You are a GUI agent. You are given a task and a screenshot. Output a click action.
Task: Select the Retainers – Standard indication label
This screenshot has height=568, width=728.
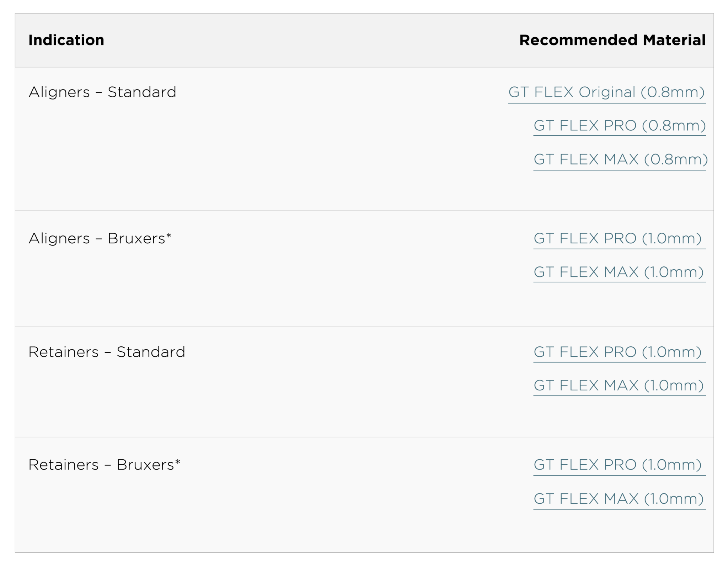pos(107,352)
